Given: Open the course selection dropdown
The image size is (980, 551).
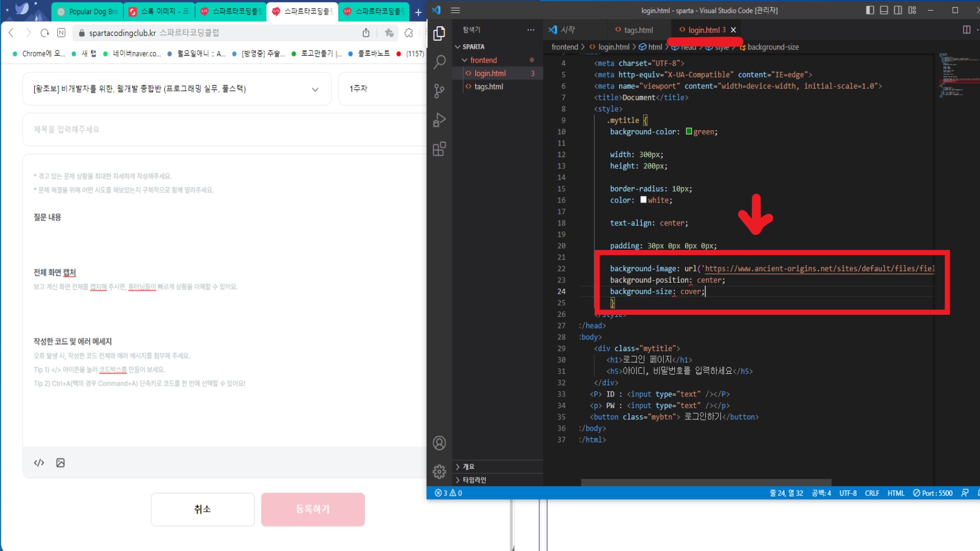Looking at the screenshot, I should (177, 89).
